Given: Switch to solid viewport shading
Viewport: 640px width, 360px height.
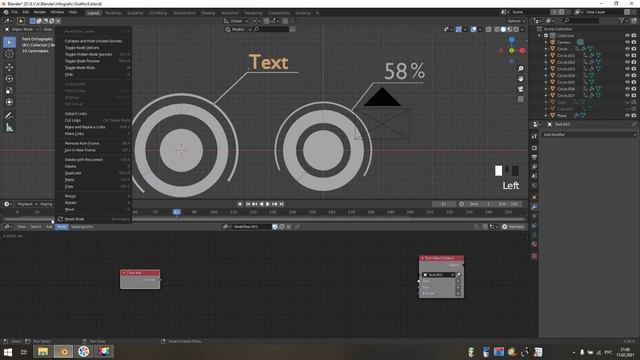Looking at the screenshot, I should pyautogui.click(x=503, y=29).
